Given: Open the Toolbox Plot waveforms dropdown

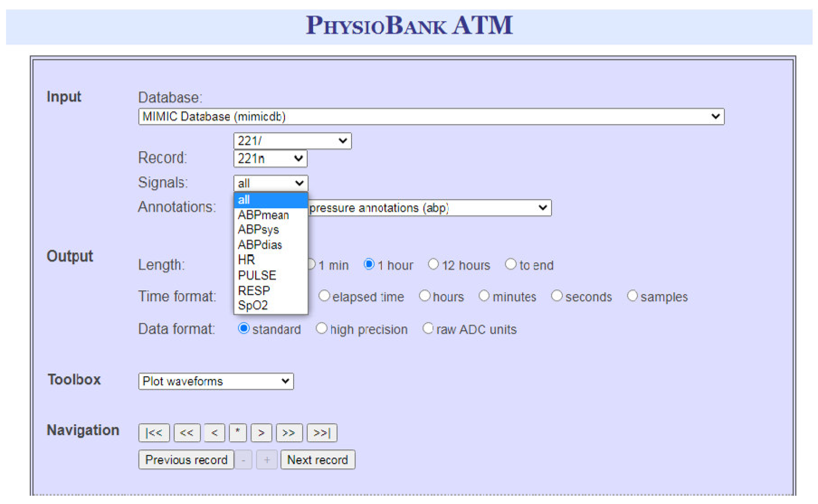Looking at the screenshot, I should 216,381.
